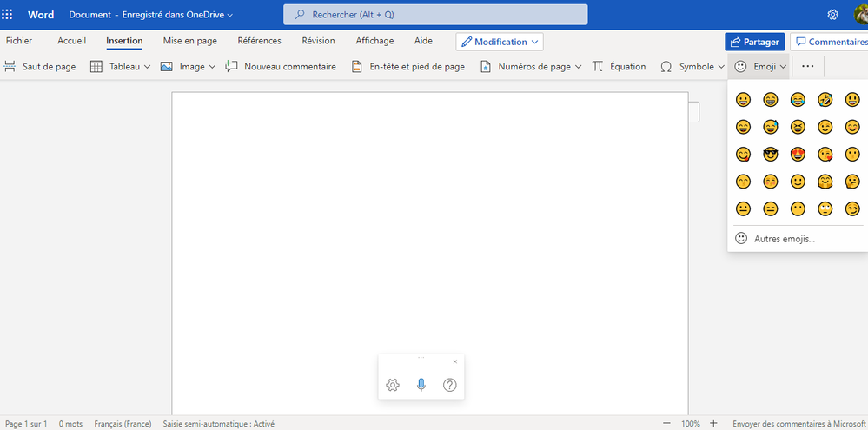Open dictation settings gear
Image resolution: width=868 pixels, height=430 pixels.
point(393,385)
